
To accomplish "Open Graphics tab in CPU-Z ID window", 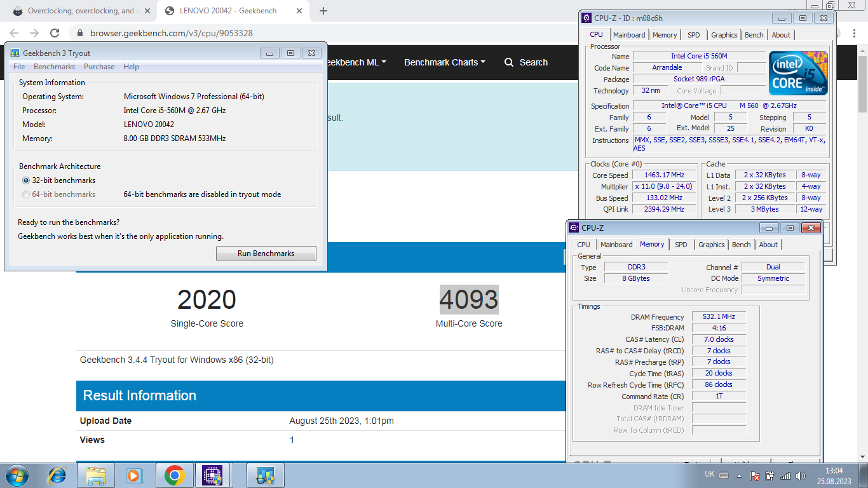I will 724,35.
